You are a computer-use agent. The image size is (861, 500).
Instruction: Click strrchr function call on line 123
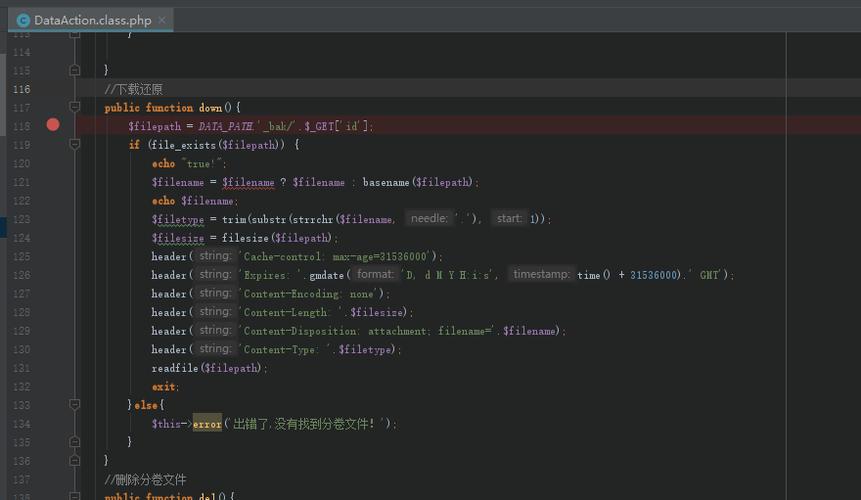(312, 219)
